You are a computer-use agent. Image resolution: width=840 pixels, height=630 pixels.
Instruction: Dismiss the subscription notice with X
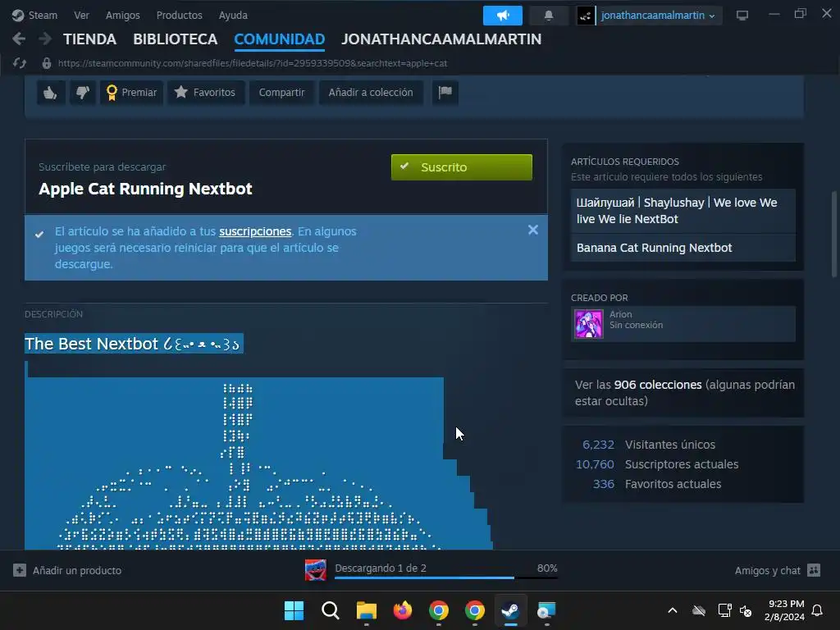533,230
